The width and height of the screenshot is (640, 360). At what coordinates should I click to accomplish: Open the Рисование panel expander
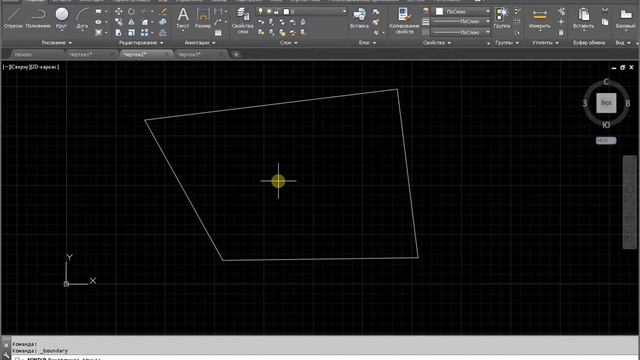coord(57,42)
